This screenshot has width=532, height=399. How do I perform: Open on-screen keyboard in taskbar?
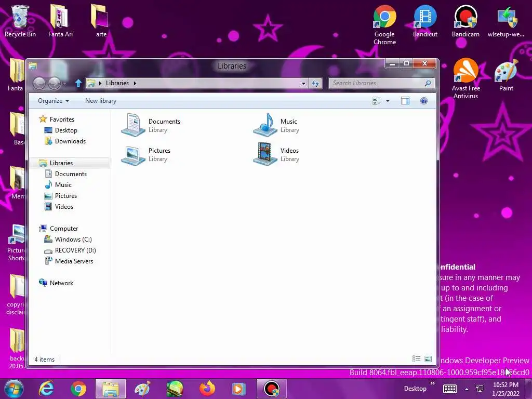(x=450, y=389)
